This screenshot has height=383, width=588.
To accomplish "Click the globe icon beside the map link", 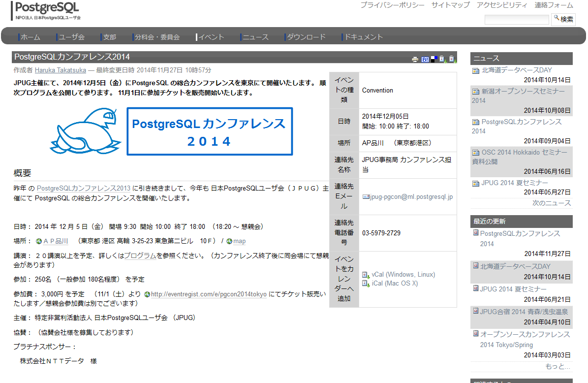I will click(x=229, y=241).
